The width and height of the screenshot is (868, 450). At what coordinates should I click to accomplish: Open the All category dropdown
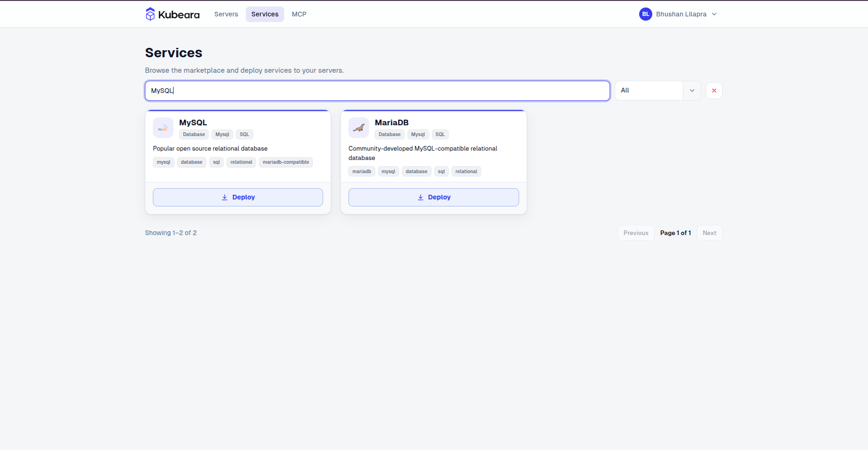(658, 91)
